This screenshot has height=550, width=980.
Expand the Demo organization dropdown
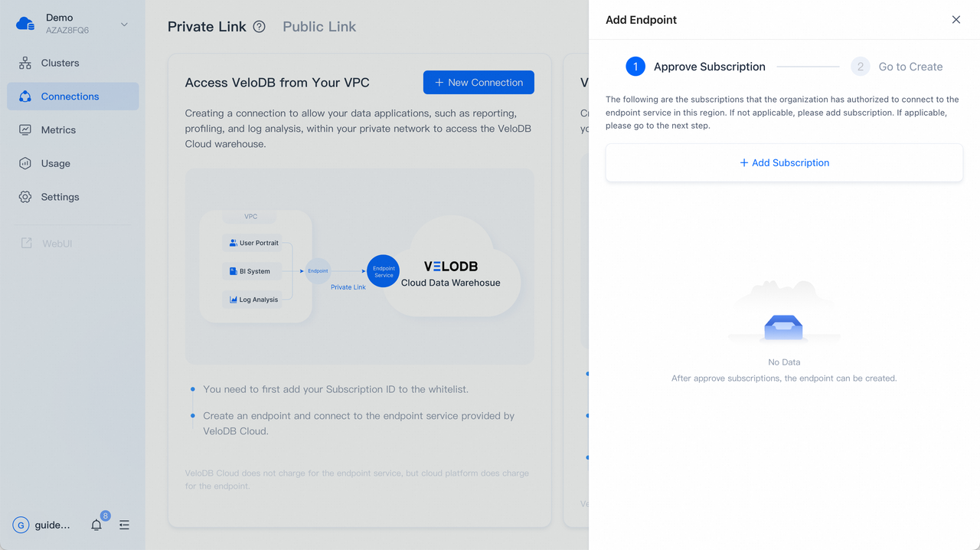124,25
